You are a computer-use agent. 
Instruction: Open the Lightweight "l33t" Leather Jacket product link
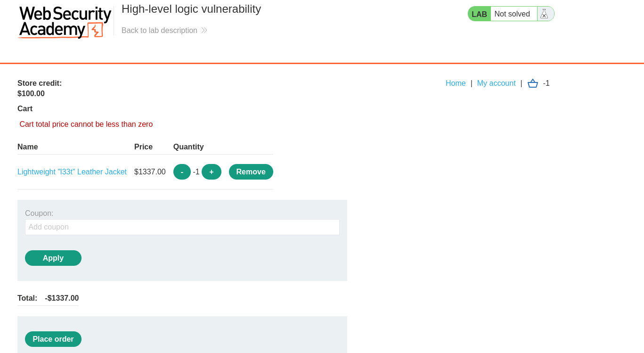pyautogui.click(x=72, y=172)
